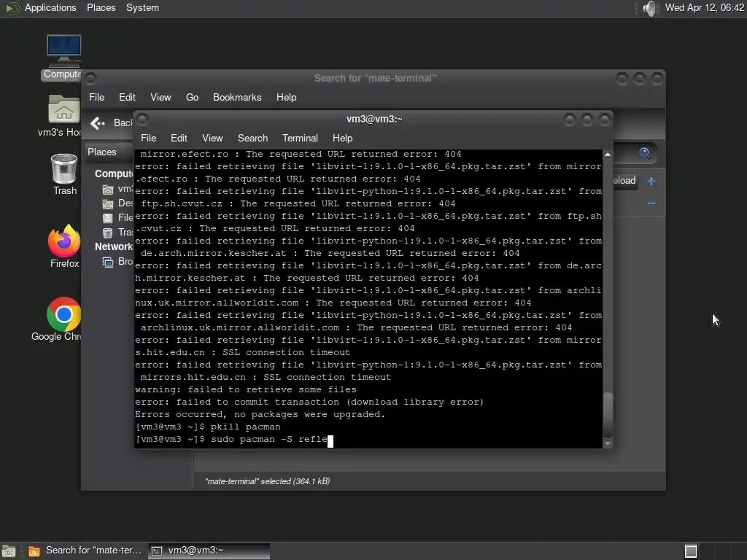Open file manager Help menu

286,97
